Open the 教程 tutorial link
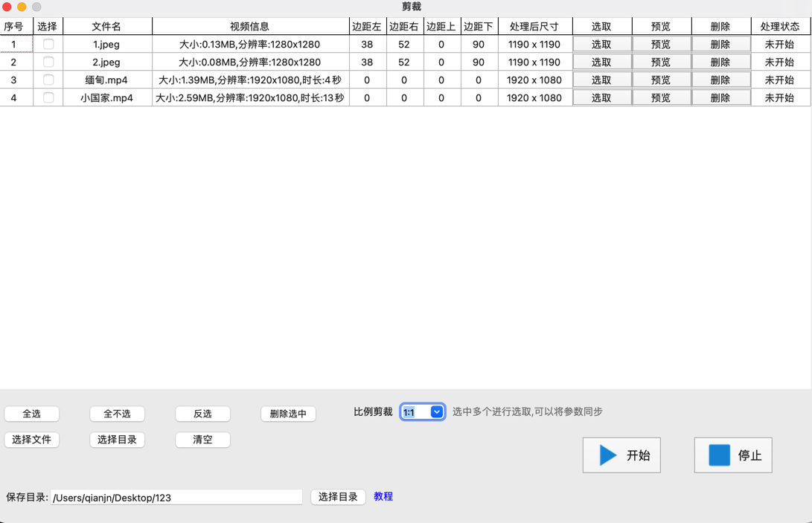The height and width of the screenshot is (523, 812). pos(383,497)
